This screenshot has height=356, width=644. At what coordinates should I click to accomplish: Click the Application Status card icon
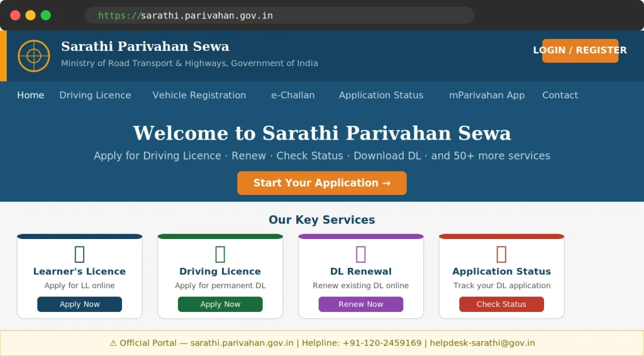501,254
